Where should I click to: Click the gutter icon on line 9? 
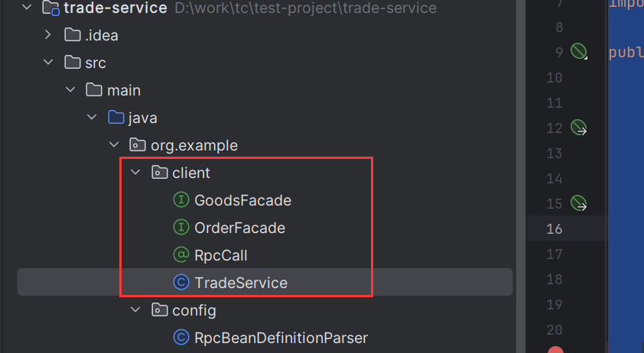click(x=579, y=51)
